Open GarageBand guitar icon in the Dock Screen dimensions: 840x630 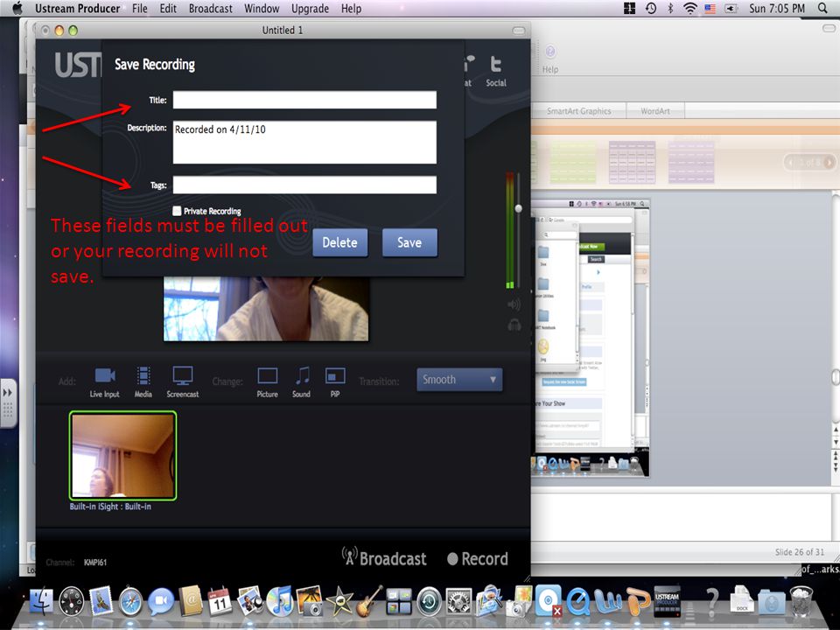click(369, 601)
